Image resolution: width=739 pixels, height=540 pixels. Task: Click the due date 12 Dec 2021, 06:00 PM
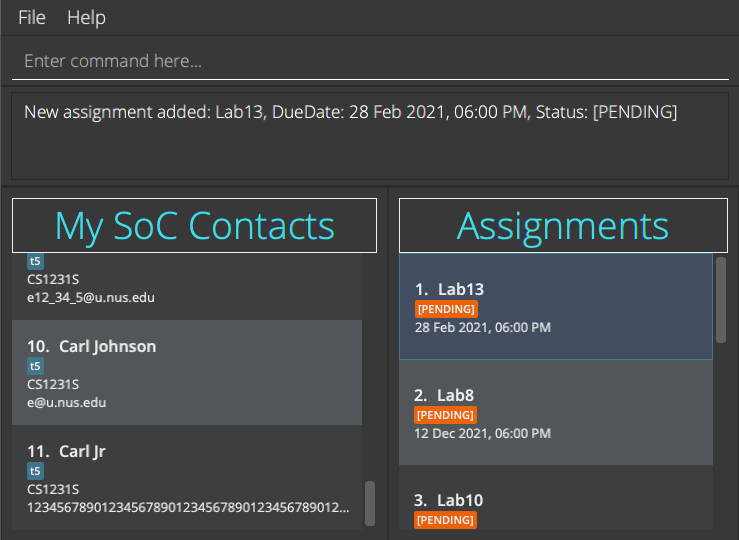coord(482,434)
